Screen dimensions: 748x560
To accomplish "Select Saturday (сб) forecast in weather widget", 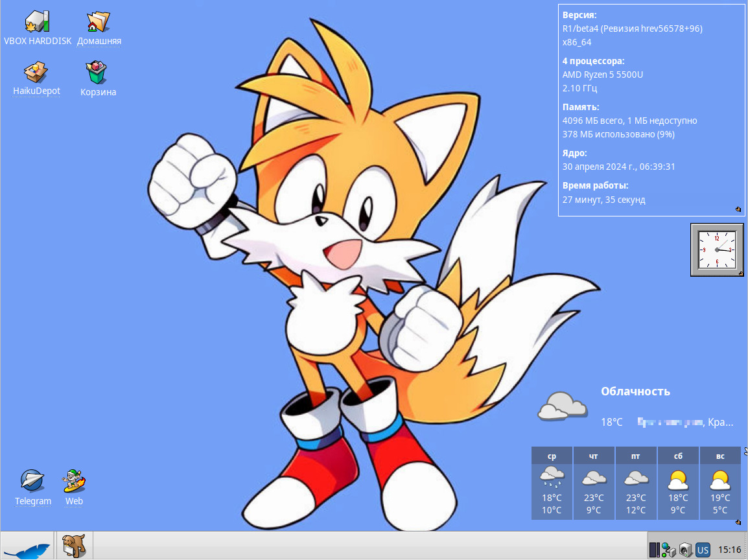I will pyautogui.click(x=678, y=483).
